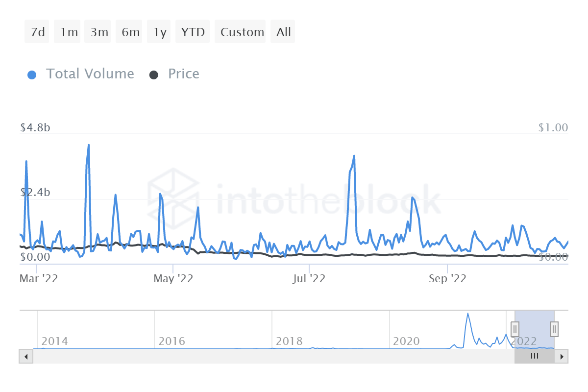Set range to 6m
588x392 pixels.
130,32
